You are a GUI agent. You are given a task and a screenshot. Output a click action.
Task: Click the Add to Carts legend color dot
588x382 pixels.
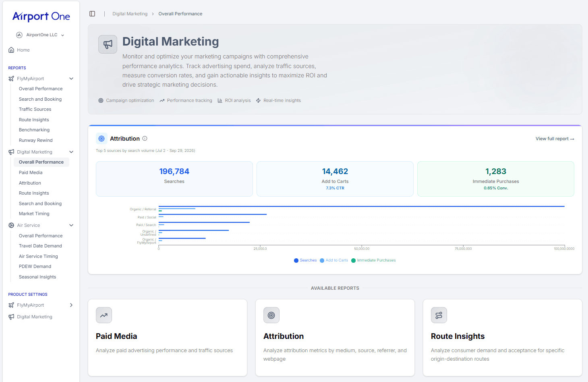click(322, 260)
